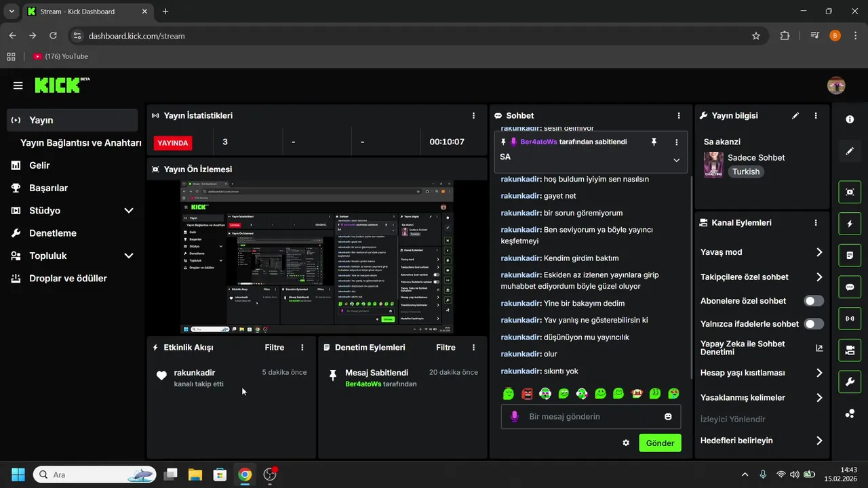Open Filtre in Denetim Eylemleri

(x=446, y=347)
